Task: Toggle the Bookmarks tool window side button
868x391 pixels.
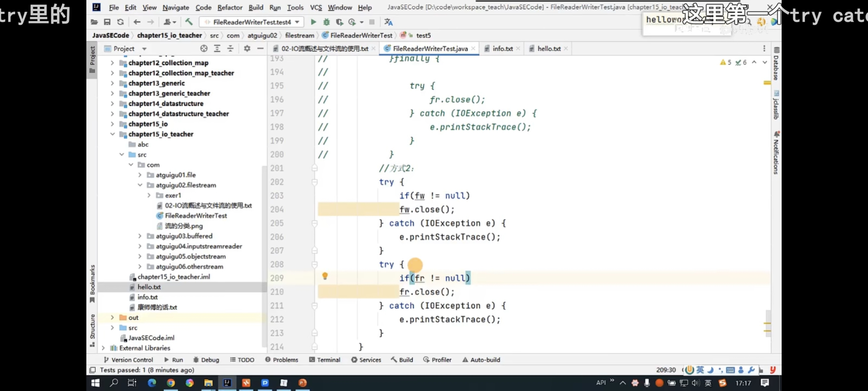Action: click(x=92, y=284)
